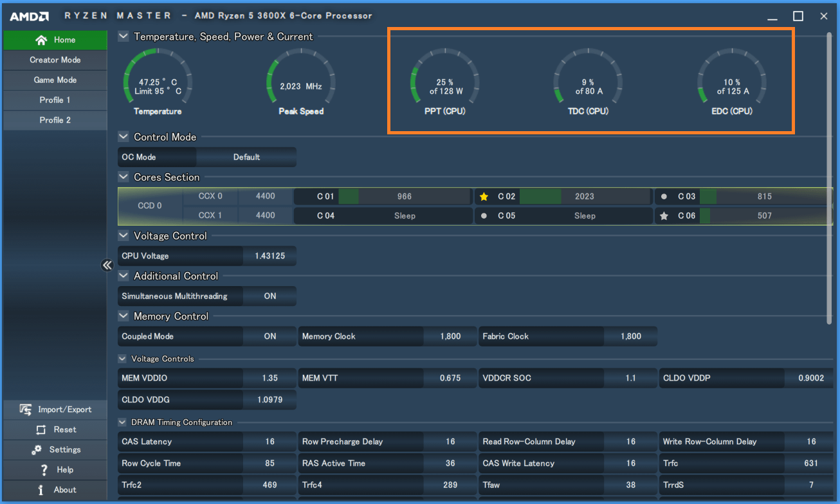The height and width of the screenshot is (504, 840).
Task: Collapse the Control Mode section
Action: pos(123,137)
